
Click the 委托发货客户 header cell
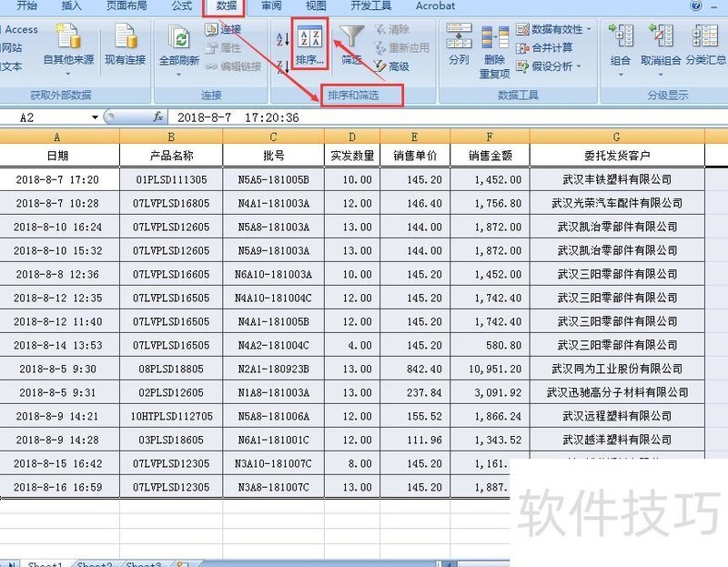(x=617, y=156)
